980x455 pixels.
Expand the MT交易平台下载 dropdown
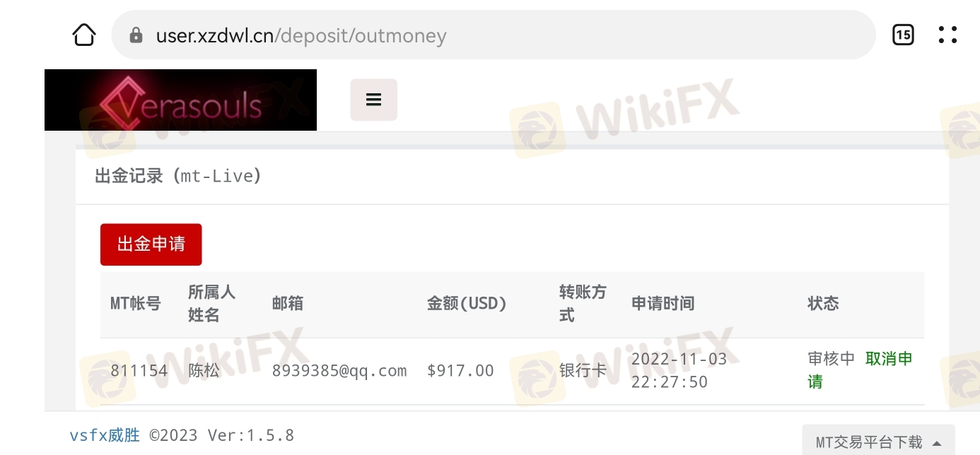[x=878, y=441]
